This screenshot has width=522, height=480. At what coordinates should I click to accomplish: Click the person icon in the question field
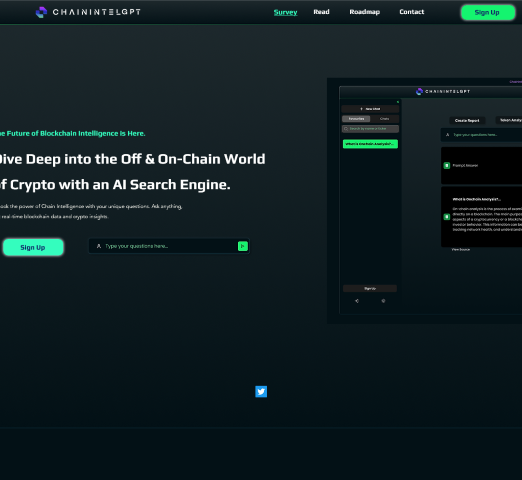tap(99, 246)
